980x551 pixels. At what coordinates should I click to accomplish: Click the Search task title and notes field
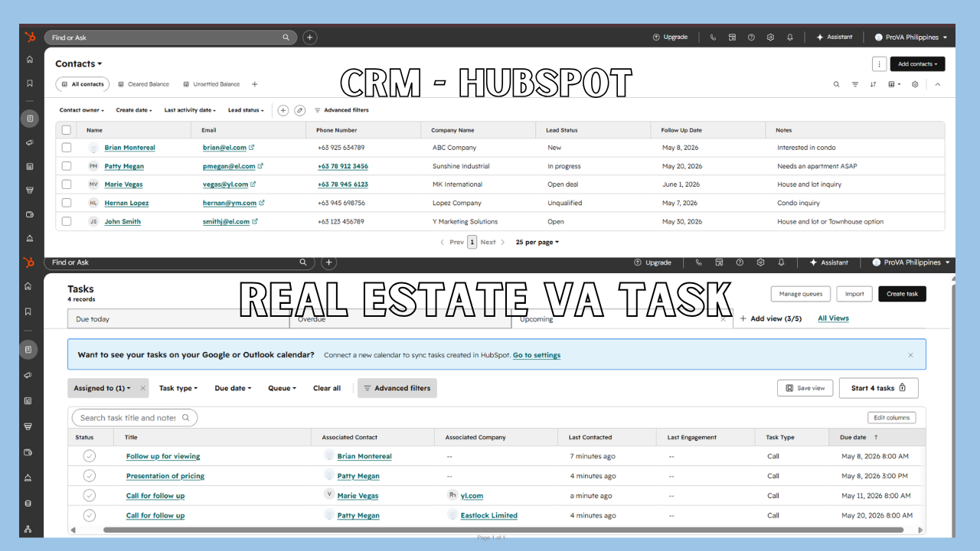tap(135, 418)
